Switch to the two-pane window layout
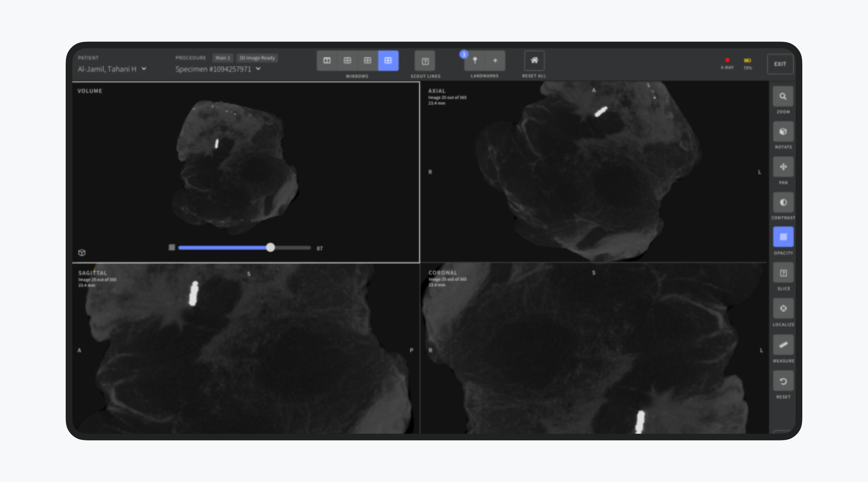868x482 pixels. point(327,61)
